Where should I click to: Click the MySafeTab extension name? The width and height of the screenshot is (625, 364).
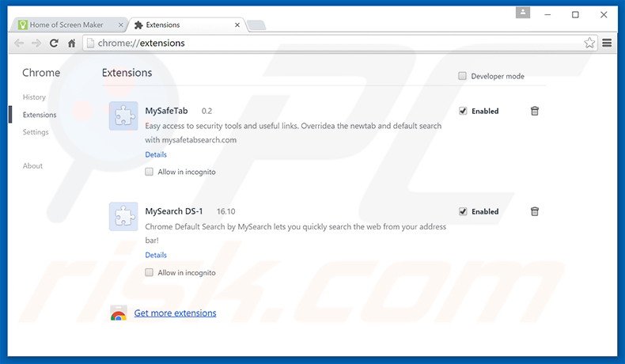click(x=166, y=111)
